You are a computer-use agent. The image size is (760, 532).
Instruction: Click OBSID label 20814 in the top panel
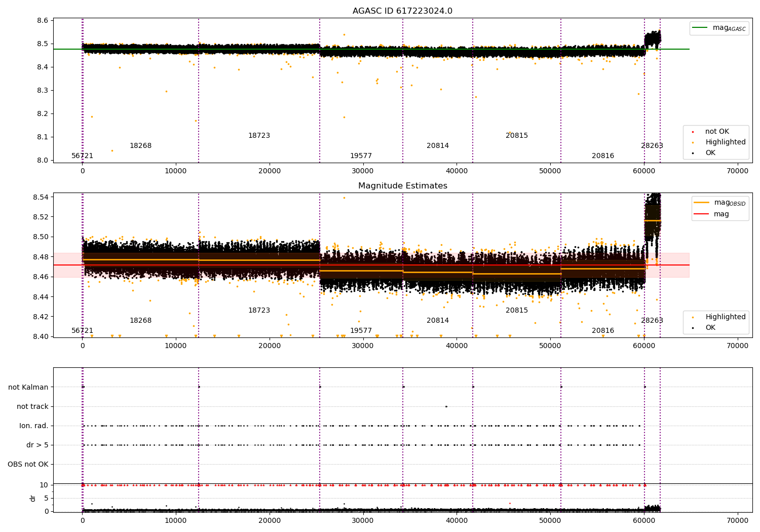pos(438,146)
